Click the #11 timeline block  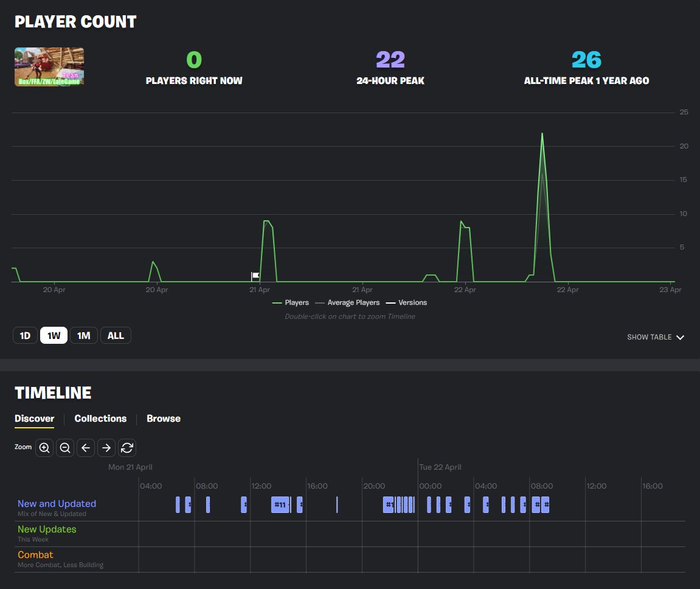pos(280,504)
